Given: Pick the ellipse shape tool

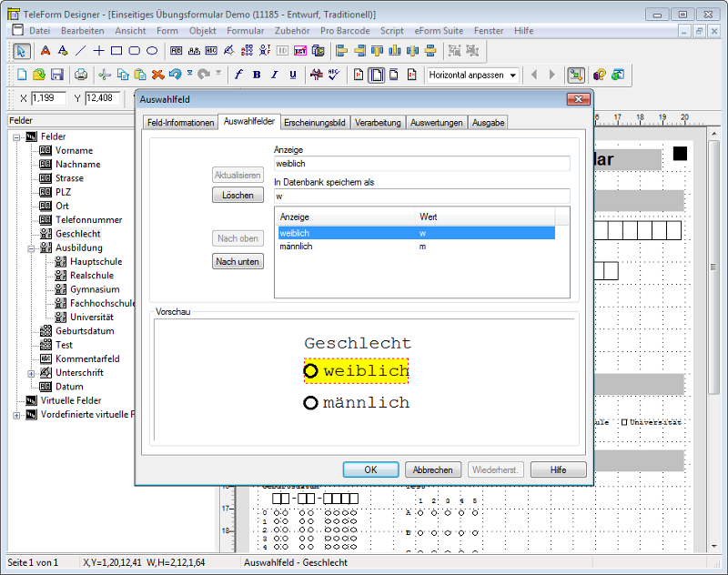Looking at the screenshot, I should tap(152, 51).
